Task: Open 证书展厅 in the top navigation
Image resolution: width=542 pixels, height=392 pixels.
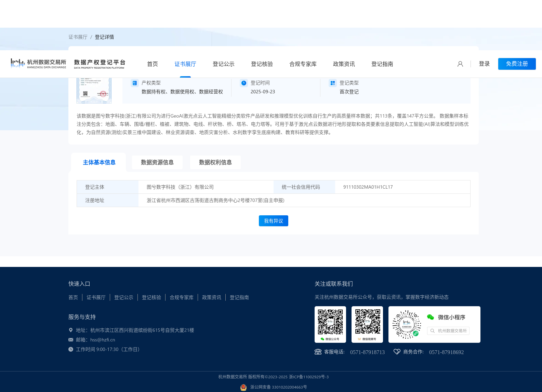Action: pos(185,64)
